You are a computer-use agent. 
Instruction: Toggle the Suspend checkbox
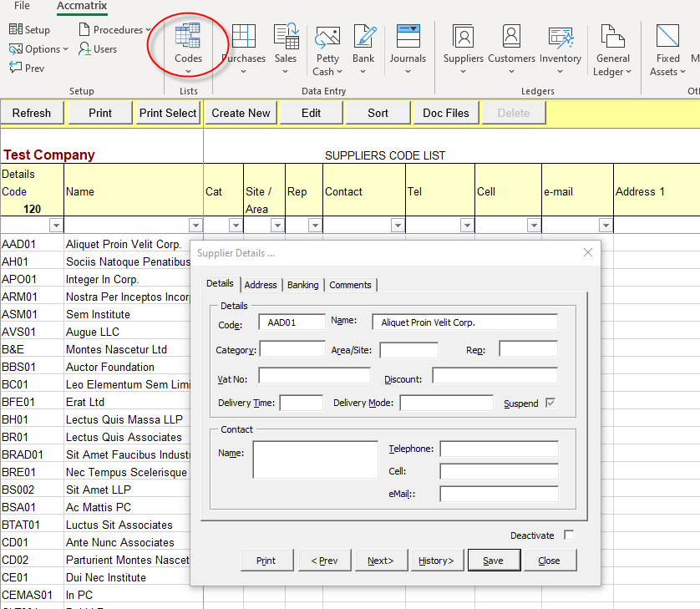550,403
